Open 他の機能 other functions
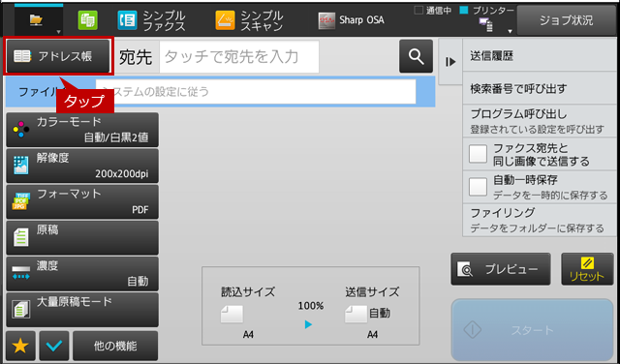This screenshot has height=364, width=620. (115, 346)
